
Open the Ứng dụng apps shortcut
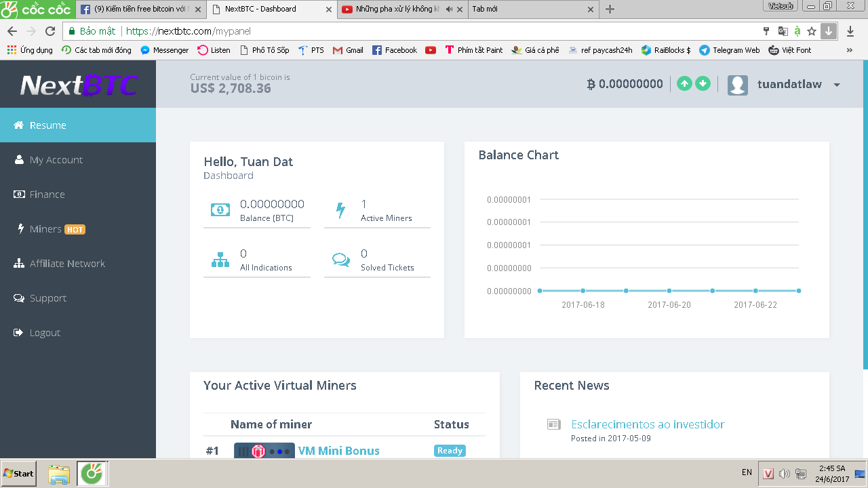[x=30, y=50]
